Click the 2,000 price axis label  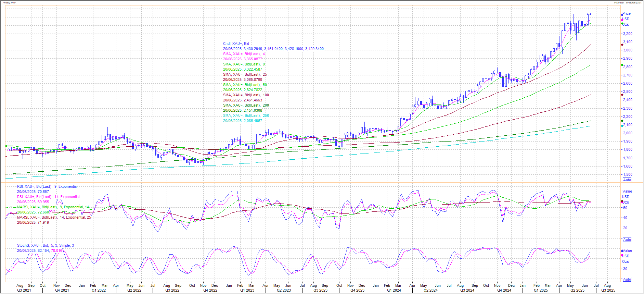(628, 133)
